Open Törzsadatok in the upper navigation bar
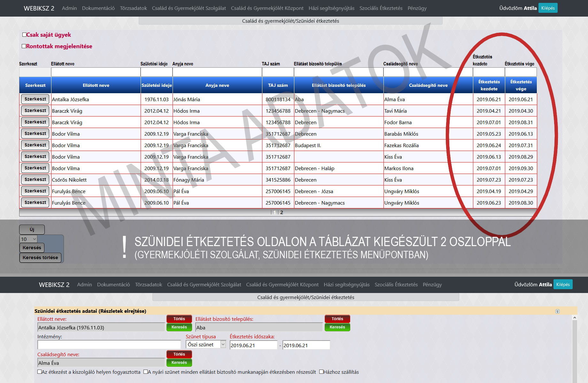 (x=133, y=8)
